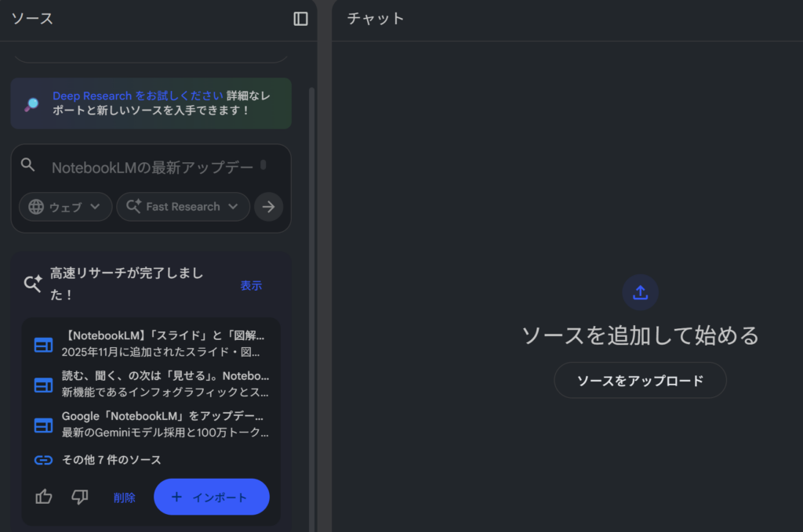Submit search with the arrow button
803x532 pixels.
click(268, 207)
